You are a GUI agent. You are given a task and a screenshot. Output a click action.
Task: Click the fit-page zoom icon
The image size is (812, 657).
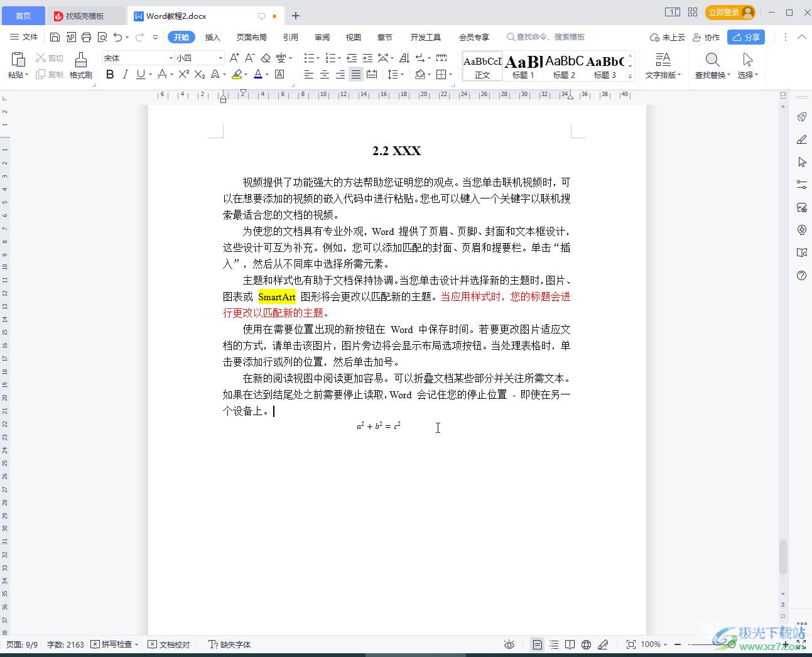click(x=631, y=644)
